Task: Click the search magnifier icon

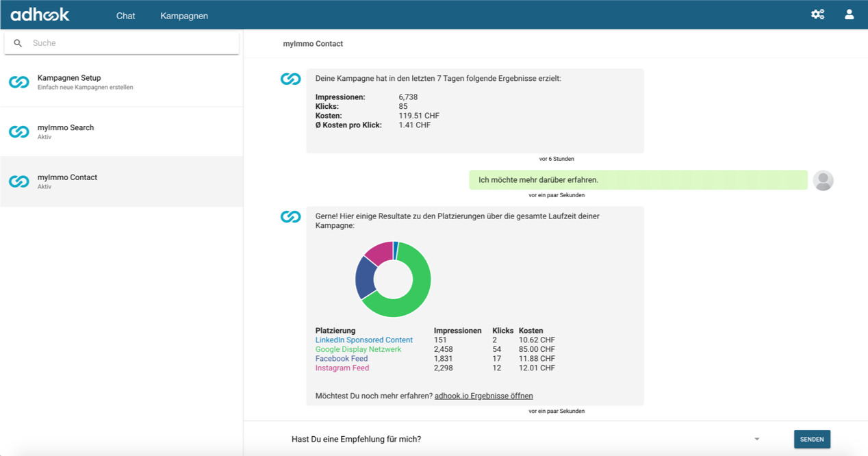Action: [18, 43]
